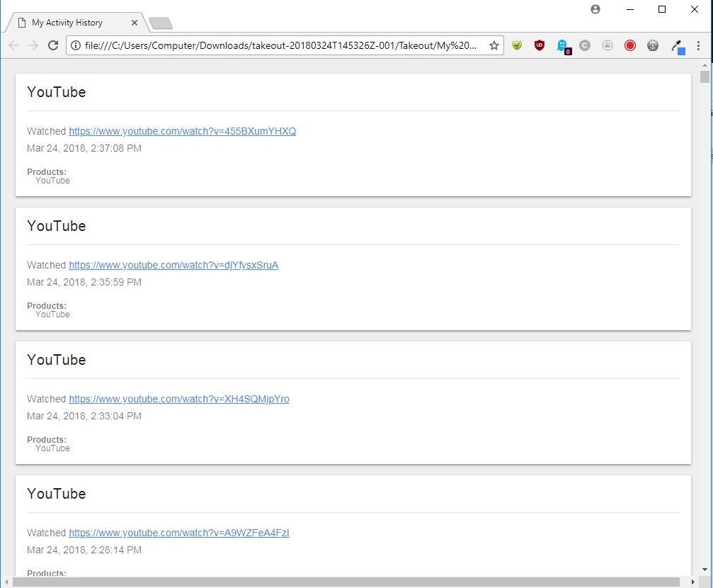713x588 pixels.
Task: Click YouTube heading of the 2:28:14 PM card
Action: point(57,493)
